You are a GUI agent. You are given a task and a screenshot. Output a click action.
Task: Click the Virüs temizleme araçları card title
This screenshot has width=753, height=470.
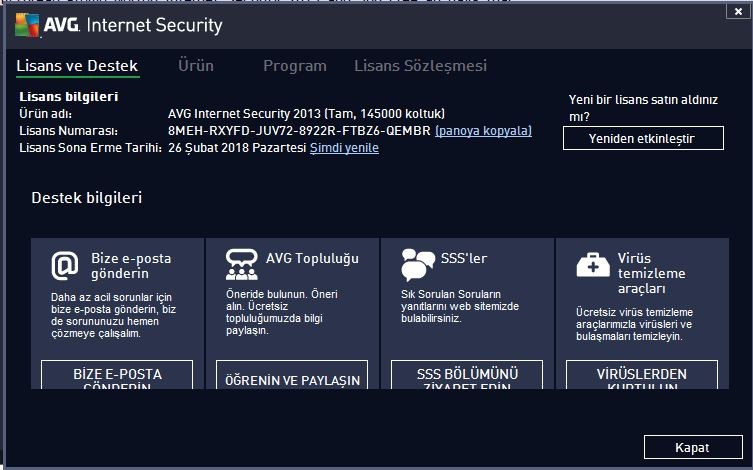pyautogui.click(x=651, y=273)
